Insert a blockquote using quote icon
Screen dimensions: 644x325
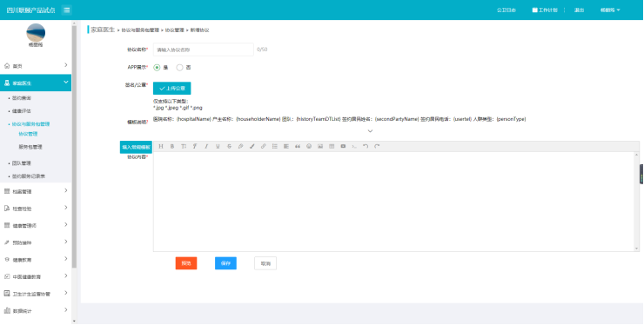click(298, 147)
